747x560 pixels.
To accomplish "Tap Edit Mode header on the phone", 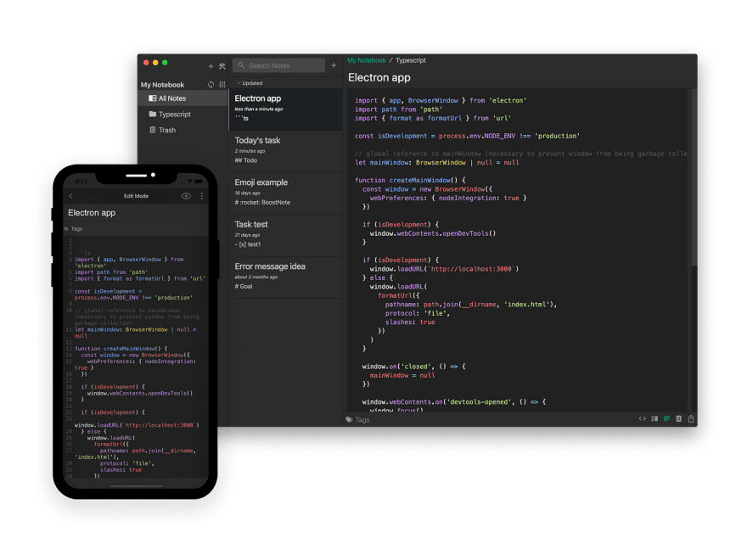I will click(x=137, y=196).
